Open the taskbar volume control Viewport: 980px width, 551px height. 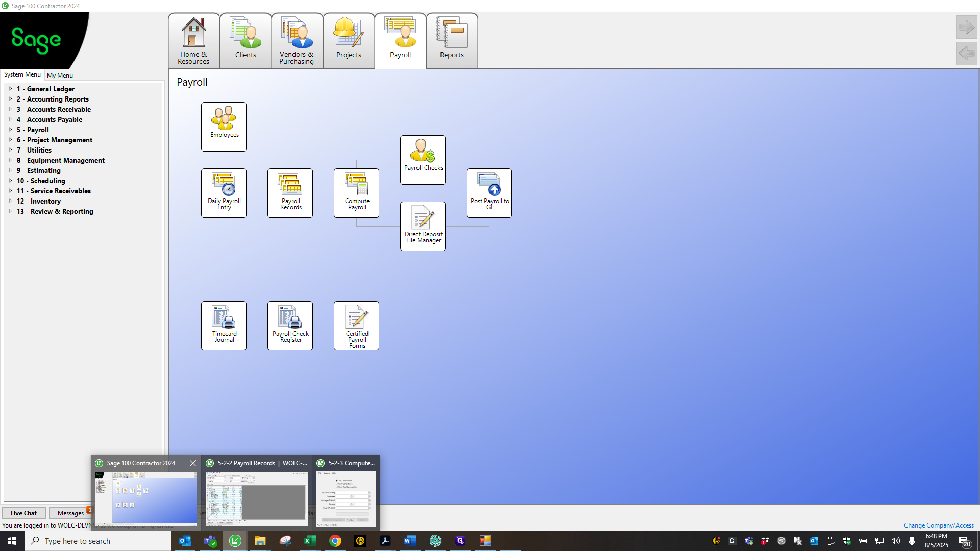click(x=896, y=541)
